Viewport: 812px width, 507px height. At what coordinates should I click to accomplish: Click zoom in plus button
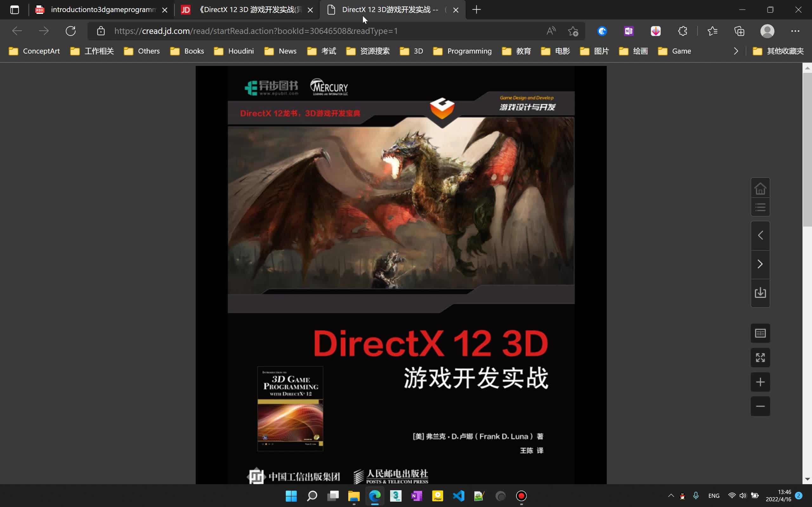pyautogui.click(x=760, y=382)
